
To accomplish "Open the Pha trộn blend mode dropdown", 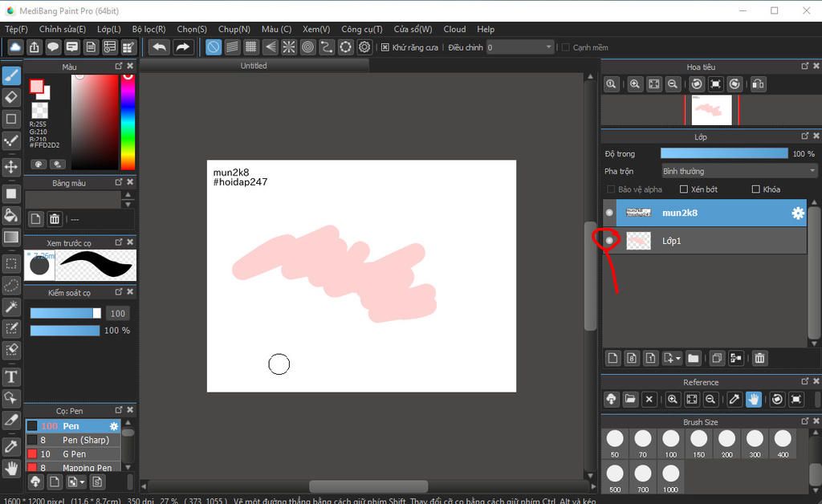I will [x=739, y=171].
